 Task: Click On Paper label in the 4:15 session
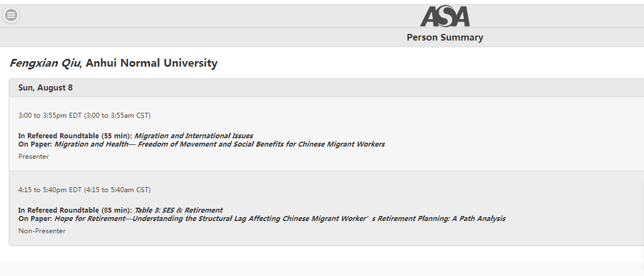[x=35, y=219]
